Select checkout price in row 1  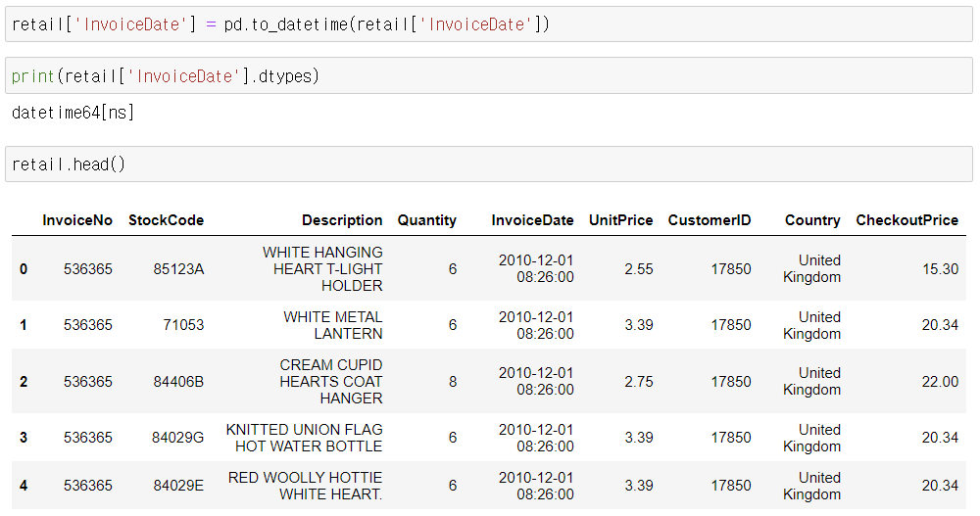click(x=940, y=325)
